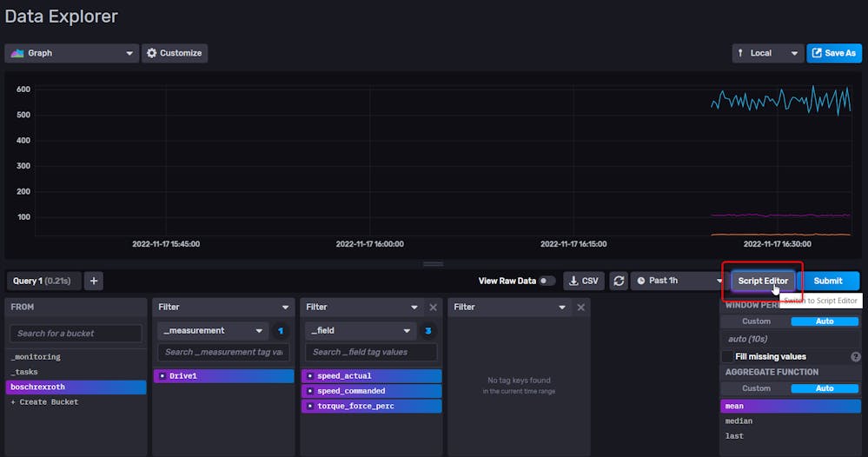Select Custom window period
The width and height of the screenshot is (868, 457).
(756, 321)
